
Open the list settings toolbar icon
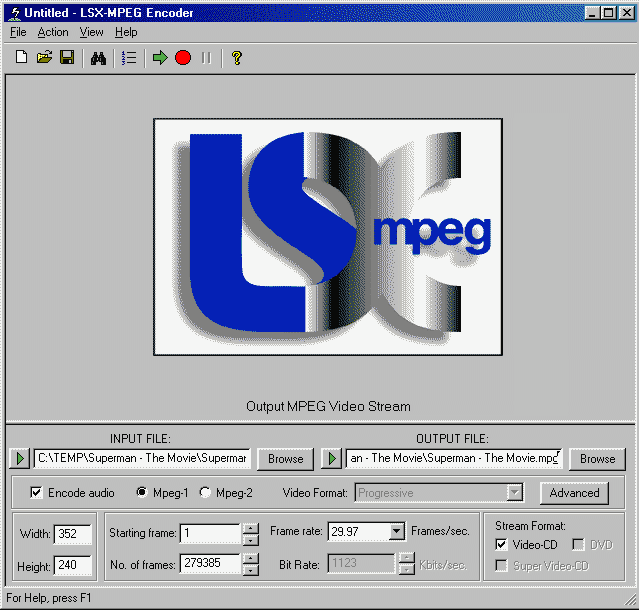(128, 58)
